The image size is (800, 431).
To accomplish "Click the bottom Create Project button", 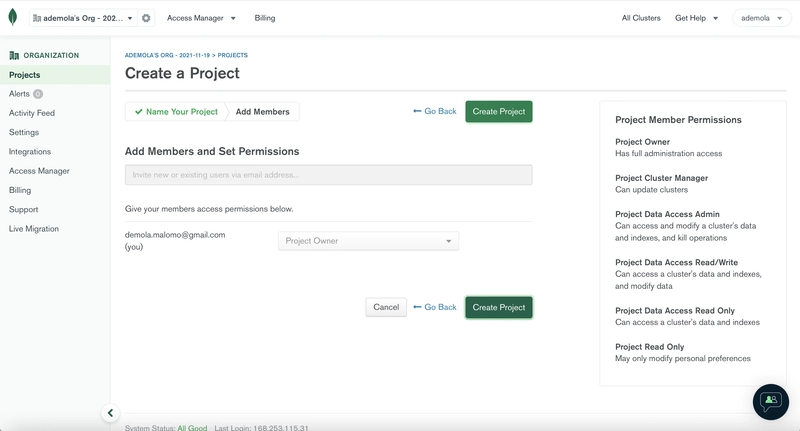I will click(x=498, y=308).
